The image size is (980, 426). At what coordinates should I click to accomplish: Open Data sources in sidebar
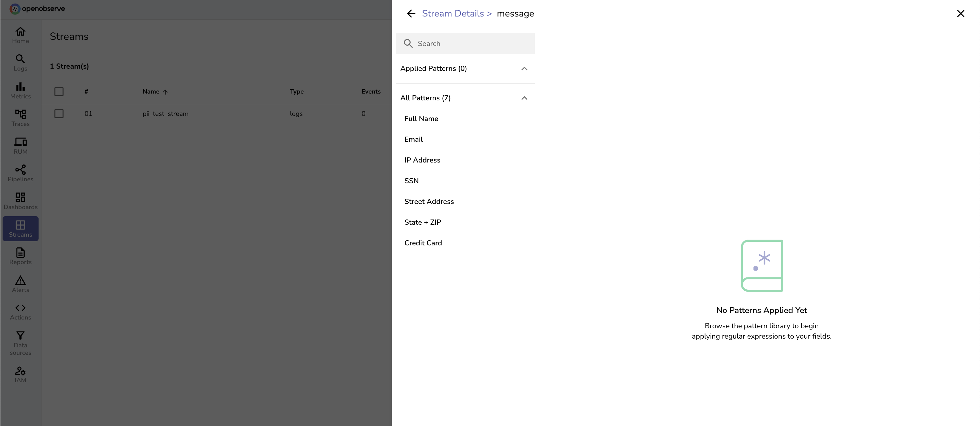(x=20, y=343)
